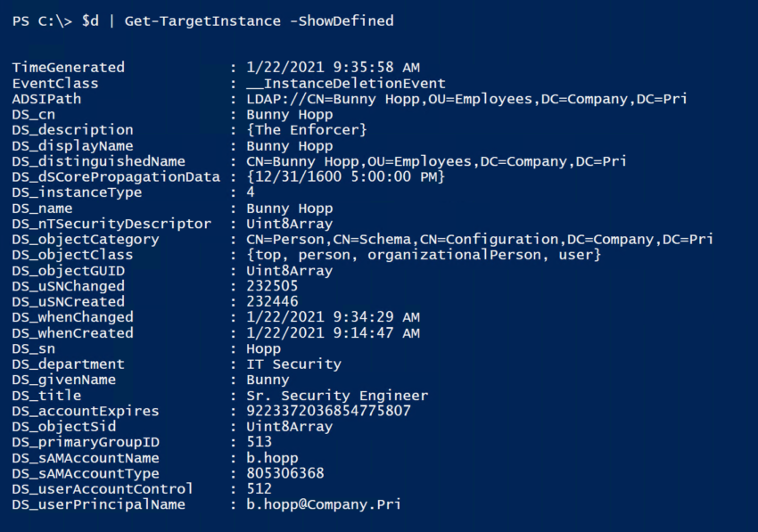Image resolution: width=758 pixels, height=532 pixels.
Task: Click the DS_objectClass list value
Action: click(x=424, y=255)
